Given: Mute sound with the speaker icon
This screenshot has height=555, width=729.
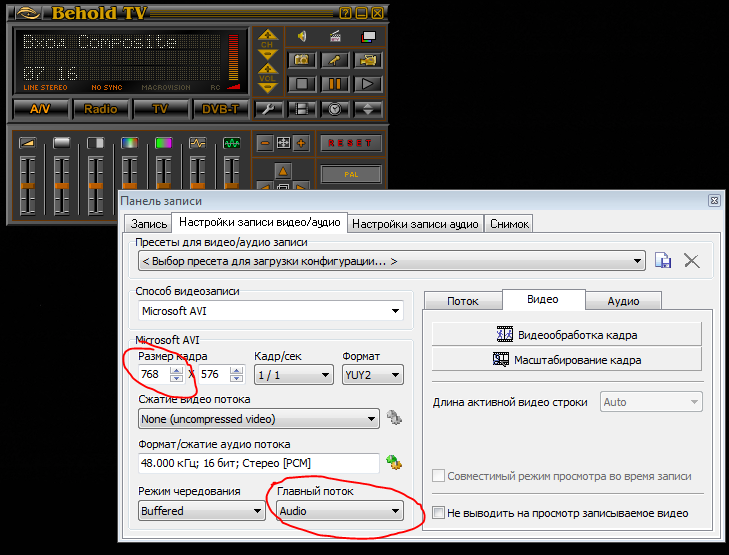Looking at the screenshot, I should (302, 36).
